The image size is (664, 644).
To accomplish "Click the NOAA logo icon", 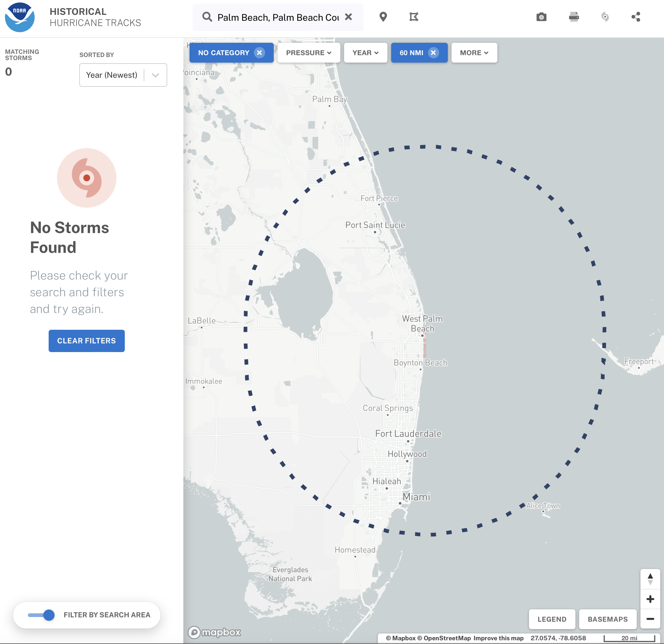I will (x=20, y=17).
